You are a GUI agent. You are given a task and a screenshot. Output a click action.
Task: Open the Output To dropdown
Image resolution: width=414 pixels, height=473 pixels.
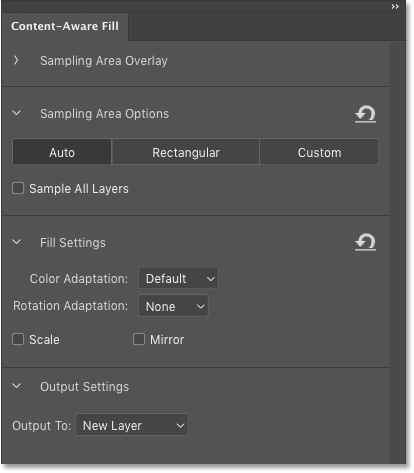[x=132, y=425]
